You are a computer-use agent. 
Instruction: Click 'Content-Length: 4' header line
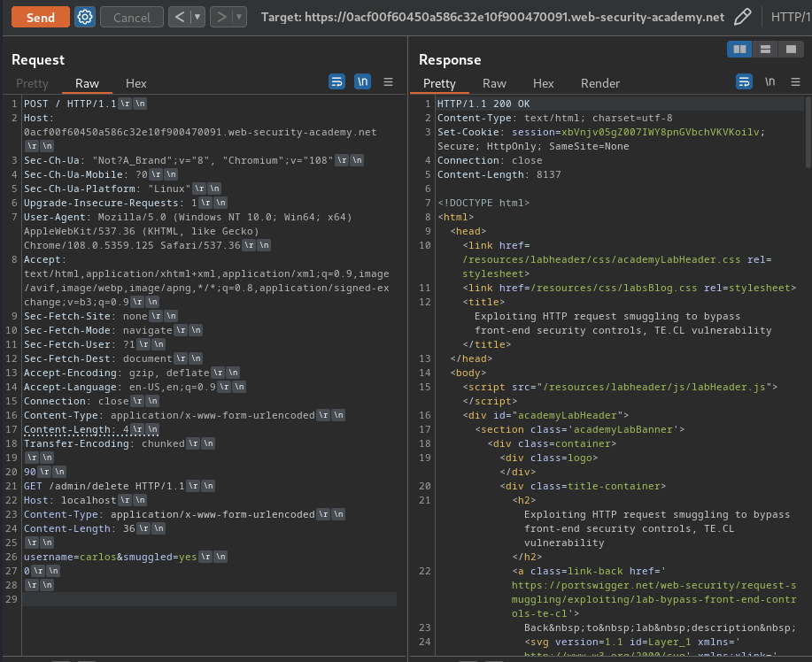[76, 429]
